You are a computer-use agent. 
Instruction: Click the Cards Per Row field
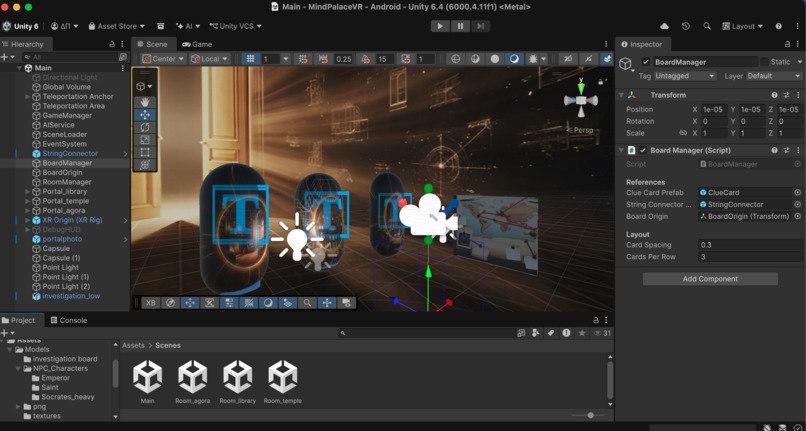click(x=751, y=257)
